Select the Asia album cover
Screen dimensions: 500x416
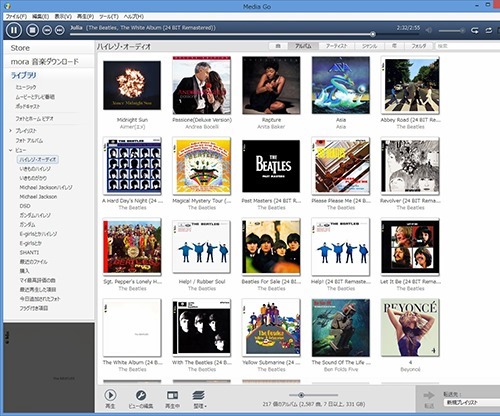(341, 85)
